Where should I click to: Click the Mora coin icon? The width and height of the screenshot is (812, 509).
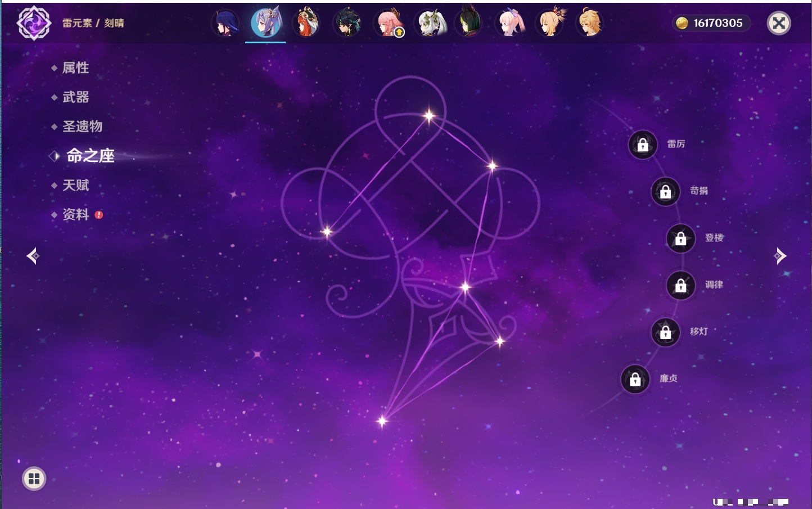[682, 23]
